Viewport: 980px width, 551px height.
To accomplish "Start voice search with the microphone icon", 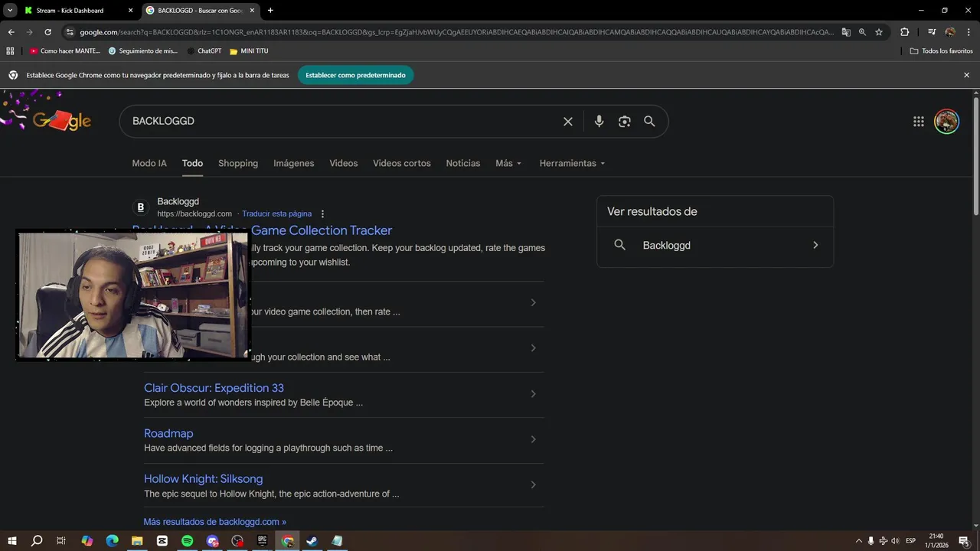I will pyautogui.click(x=599, y=121).
